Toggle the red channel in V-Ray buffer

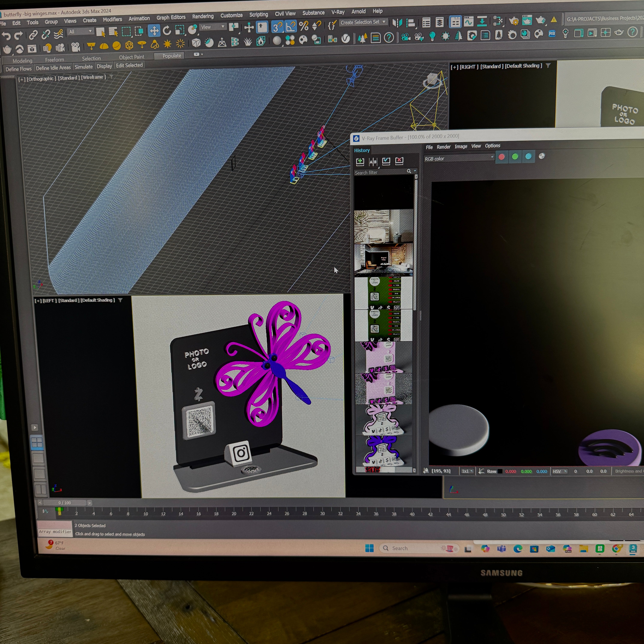pos(501,157)
